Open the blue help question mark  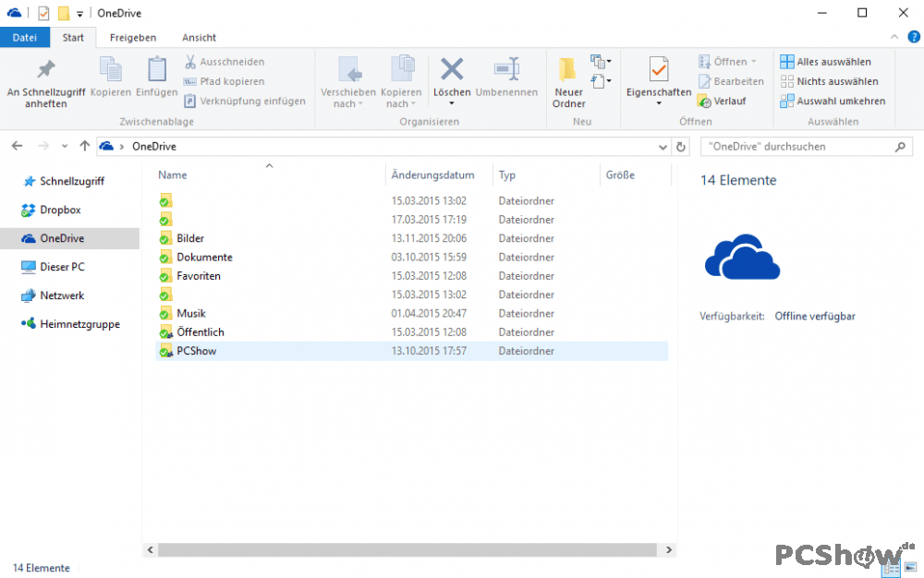(914, 37)
